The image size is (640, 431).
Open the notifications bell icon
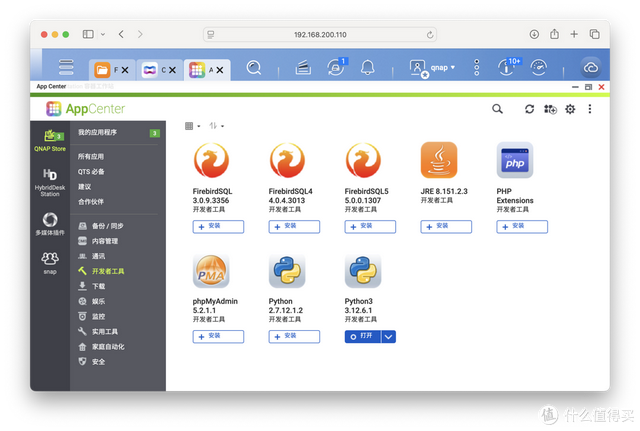coord(368,68)
